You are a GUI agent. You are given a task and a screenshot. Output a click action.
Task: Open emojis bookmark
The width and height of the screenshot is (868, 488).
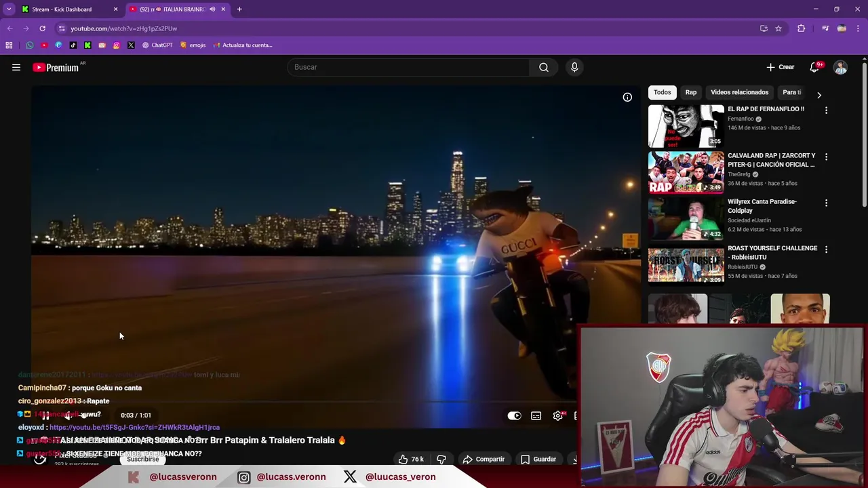pos(193,45)
